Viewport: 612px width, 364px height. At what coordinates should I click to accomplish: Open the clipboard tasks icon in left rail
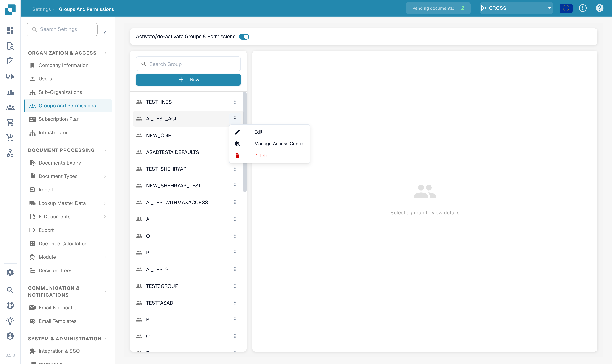[x=10, y=61]
